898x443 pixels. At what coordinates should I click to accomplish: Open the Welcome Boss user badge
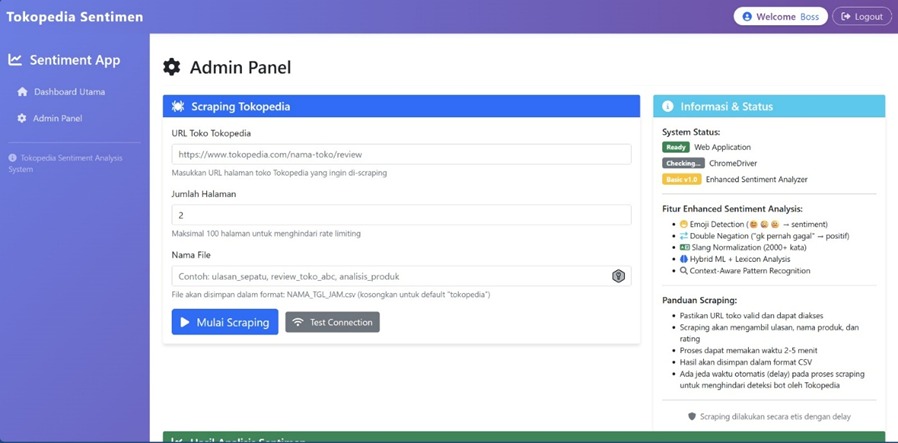click(x=780, y=17)
